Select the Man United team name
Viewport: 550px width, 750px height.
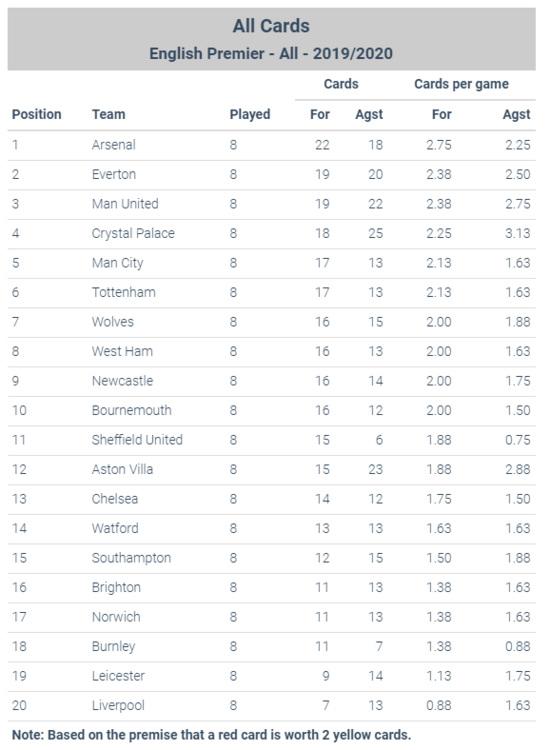pos(125,204)
